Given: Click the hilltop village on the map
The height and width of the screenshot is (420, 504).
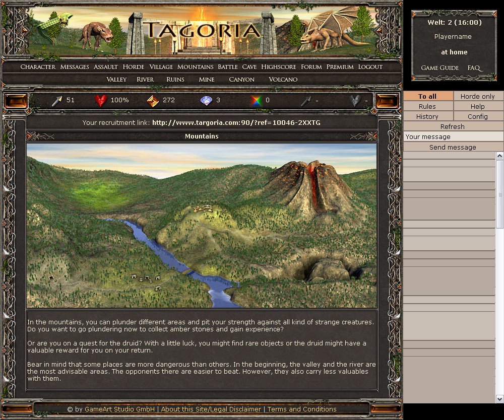Looking at the screenshot, I should pyautogui.click(x=203, y=208).
